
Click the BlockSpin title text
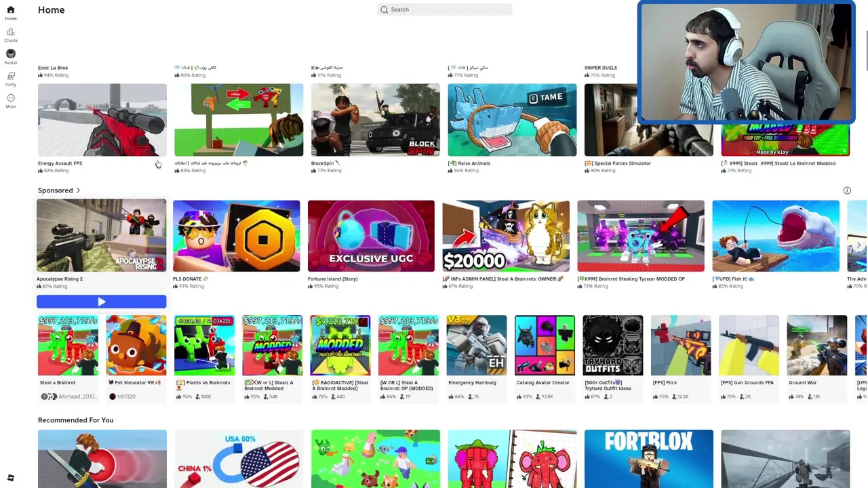(323, 163)
